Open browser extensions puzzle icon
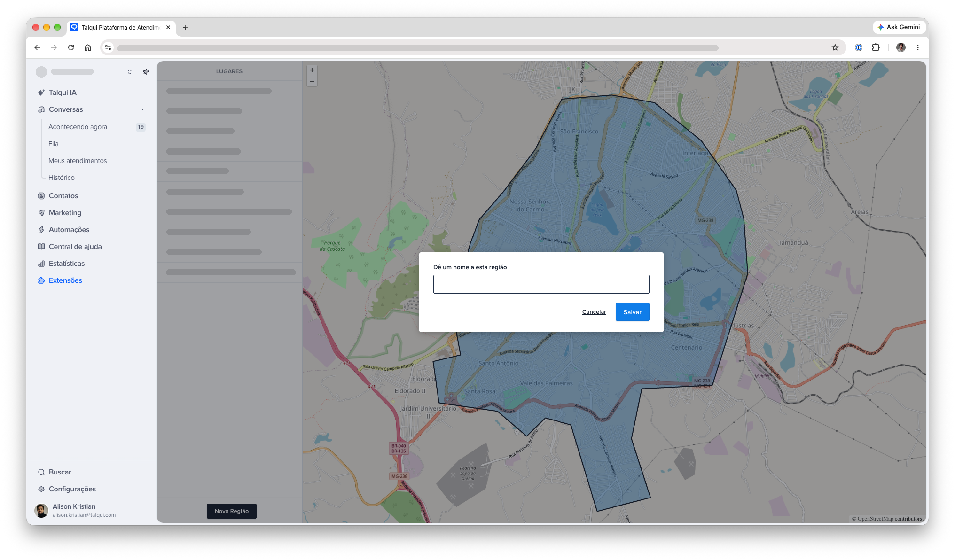This screenshot has height=560, width=955. point(876,47)
